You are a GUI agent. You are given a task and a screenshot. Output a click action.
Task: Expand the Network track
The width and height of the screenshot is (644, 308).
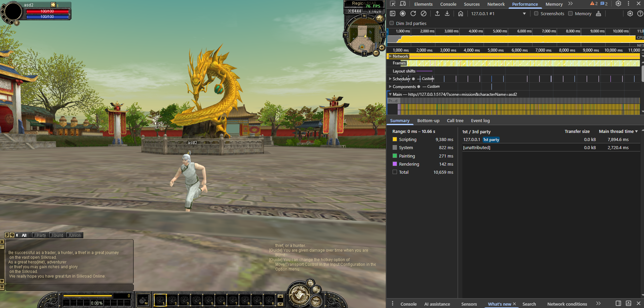coord(390,56)
